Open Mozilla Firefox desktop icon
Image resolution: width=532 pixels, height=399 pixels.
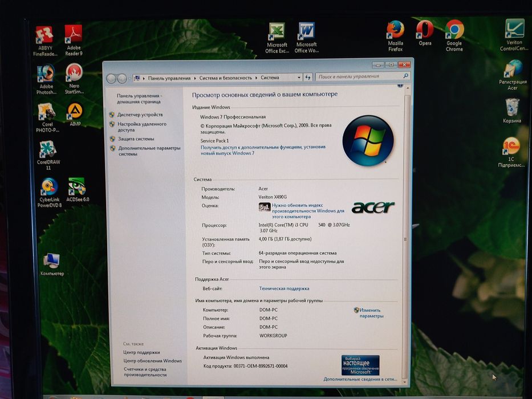pyautogui.click(x=395, y=36)
